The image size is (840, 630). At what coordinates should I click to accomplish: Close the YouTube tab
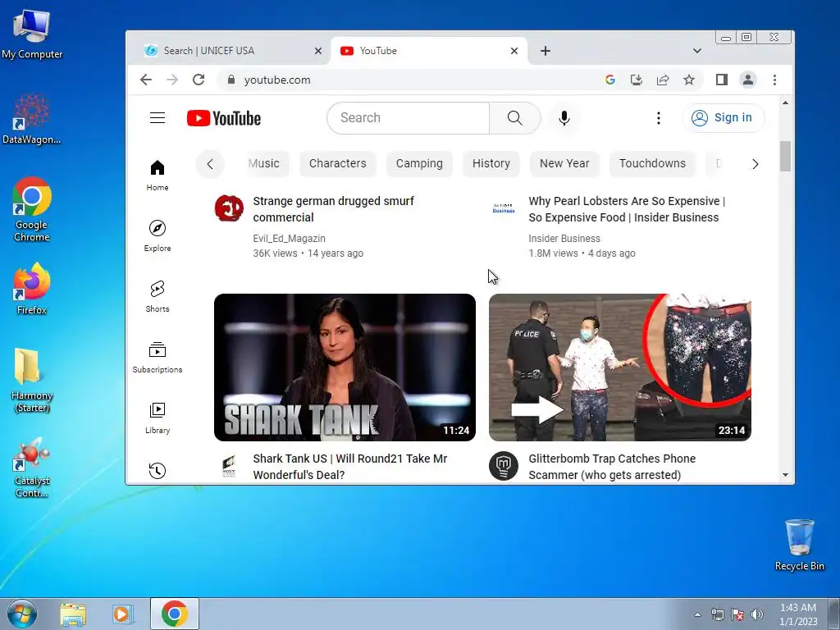[x=514, y=51]
